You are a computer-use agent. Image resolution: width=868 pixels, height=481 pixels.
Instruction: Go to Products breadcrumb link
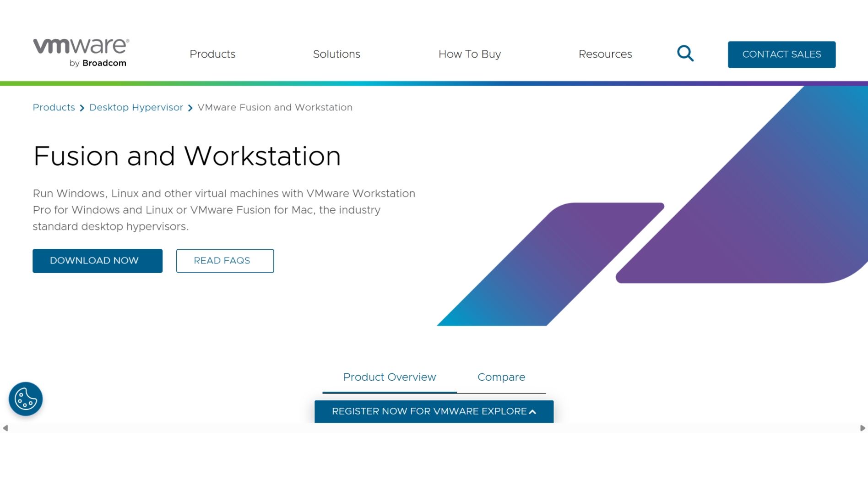click(x=54, y=108)
